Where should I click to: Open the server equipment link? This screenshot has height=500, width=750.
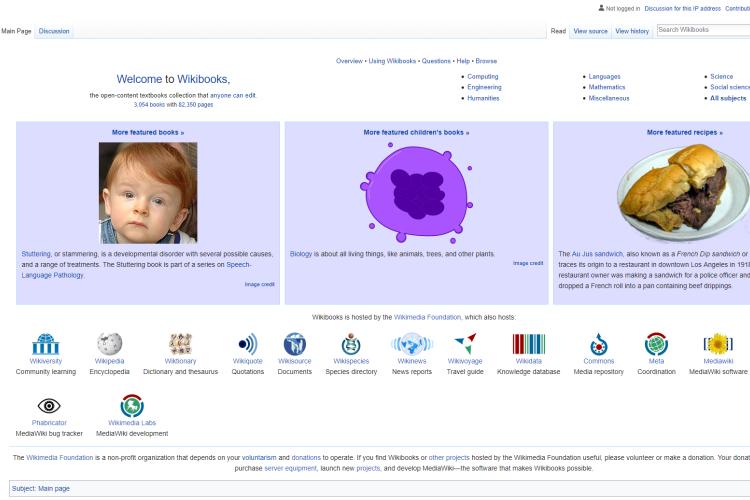pos(290,468)
